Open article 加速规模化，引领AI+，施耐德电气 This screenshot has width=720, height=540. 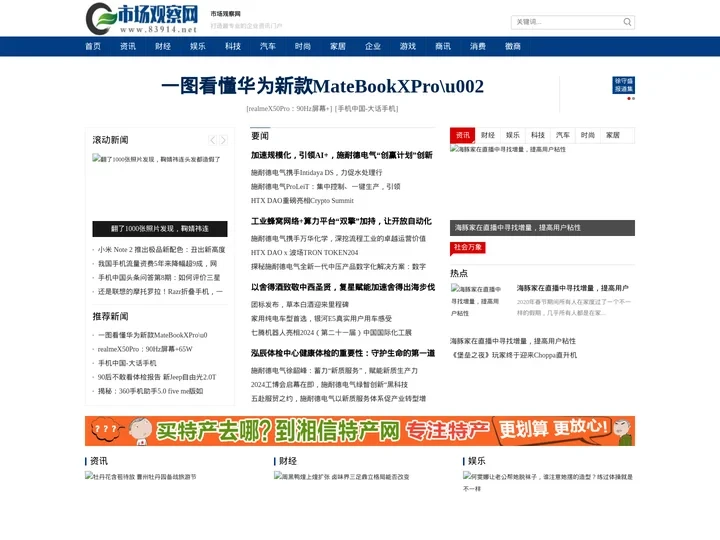342,155
